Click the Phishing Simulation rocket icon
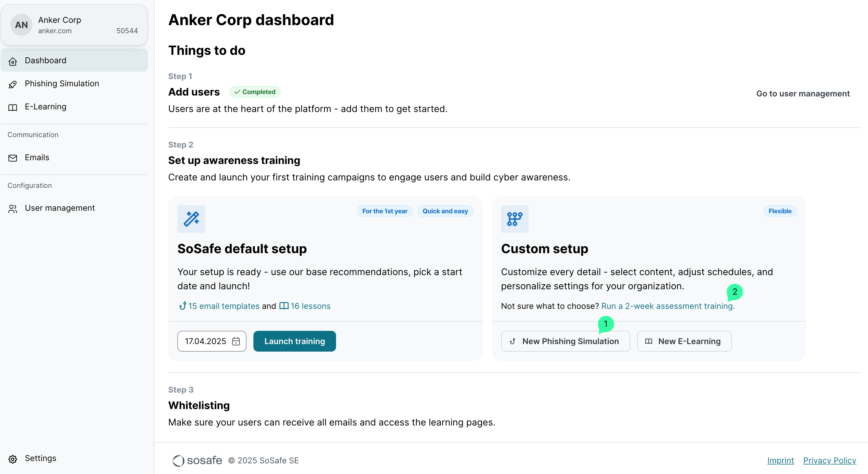Image resolution: width=868 pixels, height=474 pixels. (13, 84)
